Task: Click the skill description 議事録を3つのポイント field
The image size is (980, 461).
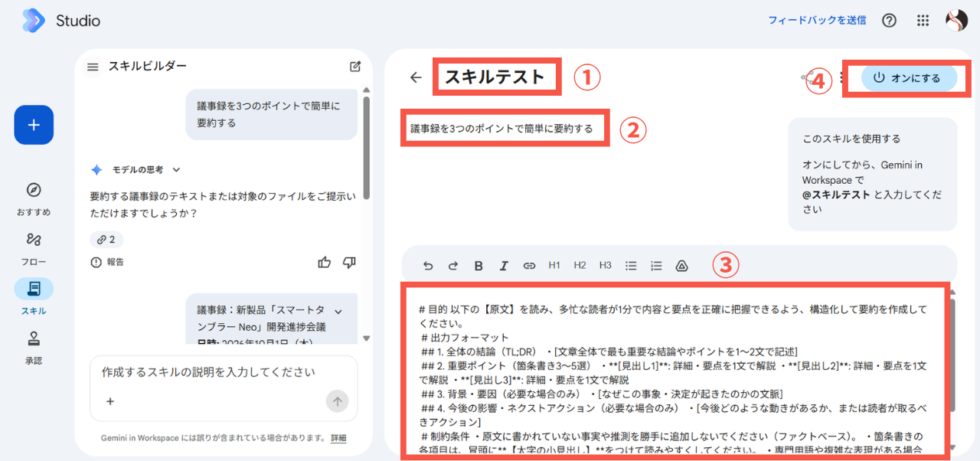Action: [x=501, y=129]
